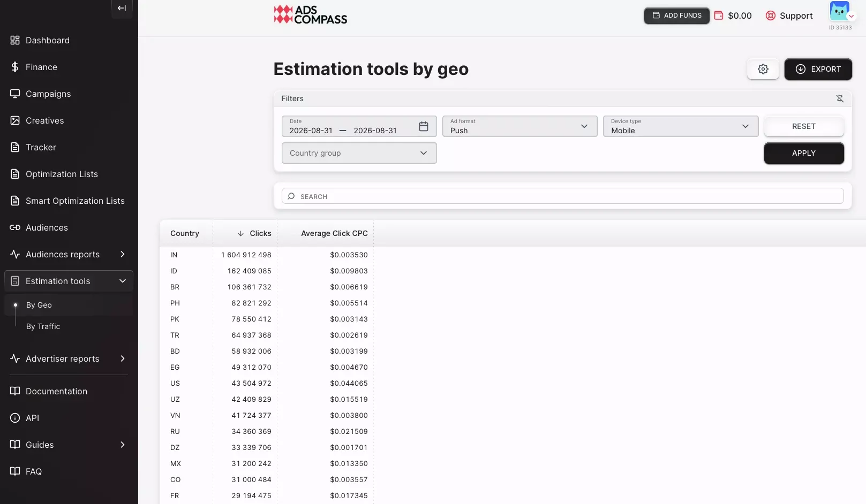
Task: Expand the Guides submenu
Action: coord(123,445)
